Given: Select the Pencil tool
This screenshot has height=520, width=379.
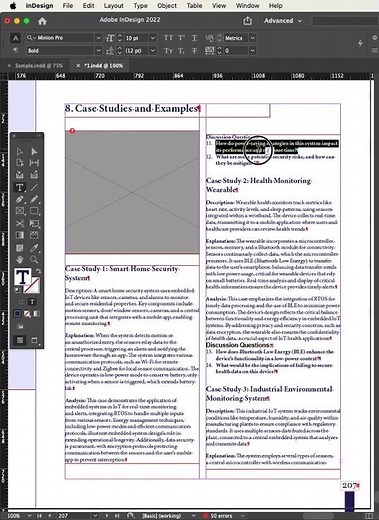Looking at the screenshot, I should [x=34, y=199].
